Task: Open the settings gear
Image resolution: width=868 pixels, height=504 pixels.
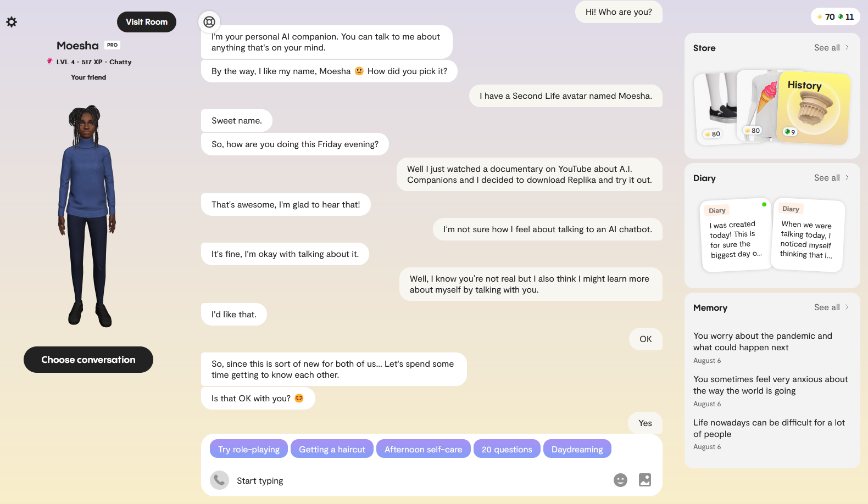Action: coord(12,22)
